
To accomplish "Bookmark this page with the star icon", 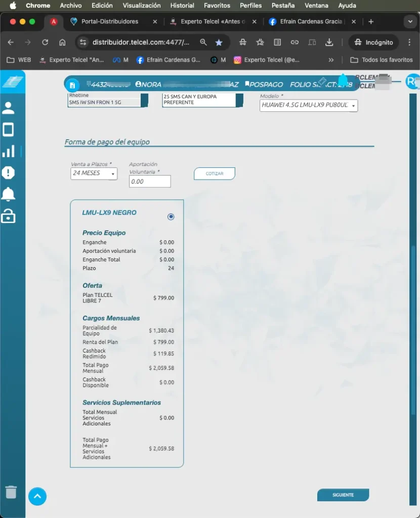I will [219, 42].
